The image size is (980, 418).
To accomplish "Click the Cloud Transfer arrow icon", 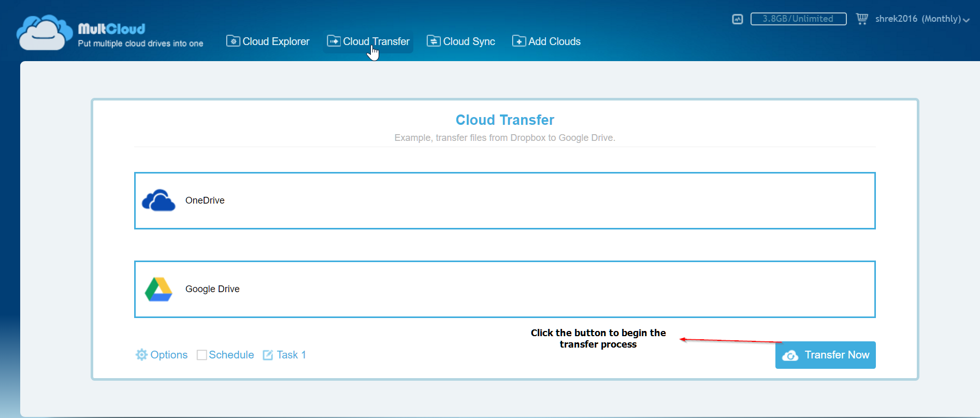I will click(x=334, y=41).
